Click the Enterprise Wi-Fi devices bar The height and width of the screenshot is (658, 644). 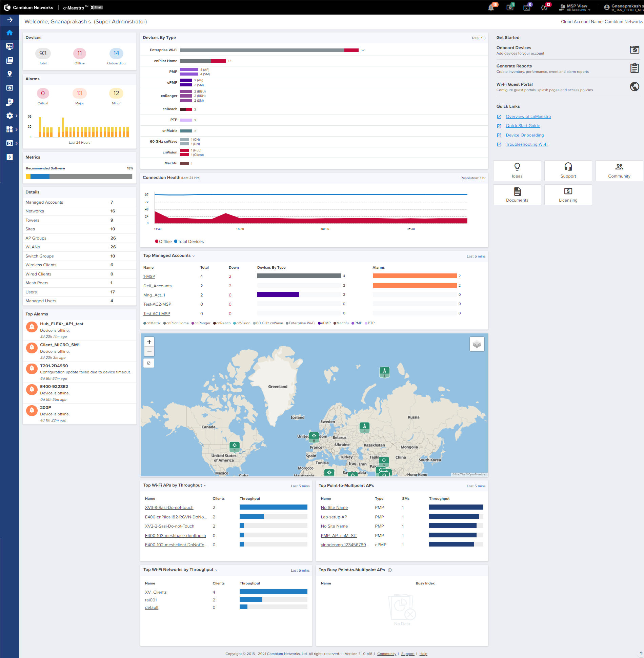click(x=269, y=50)
